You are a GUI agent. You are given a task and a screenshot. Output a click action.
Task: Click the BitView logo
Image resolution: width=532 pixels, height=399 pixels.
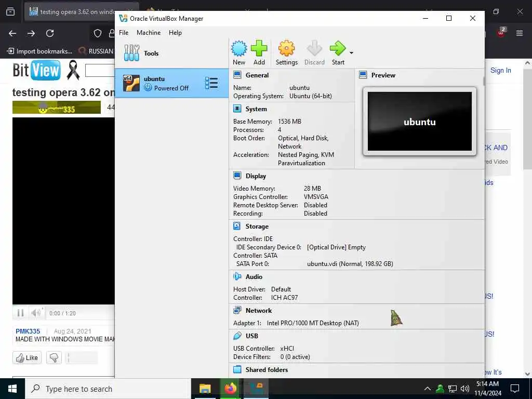pos(37,71)
